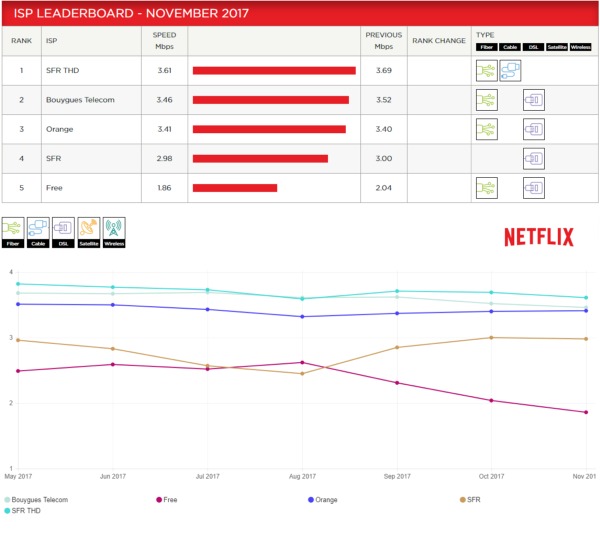The image size is (600, 534).
Task: Click the Fiber icon in Bouygues Telecom row
Action: click(x=486, y=100)
